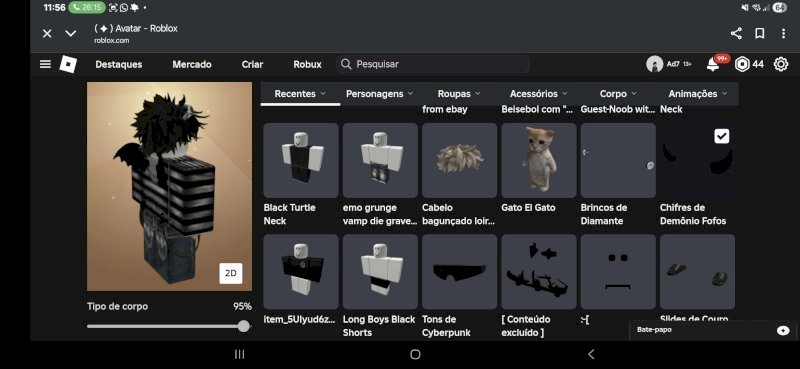Open the Robux balance icon

[x=742, y=64]
